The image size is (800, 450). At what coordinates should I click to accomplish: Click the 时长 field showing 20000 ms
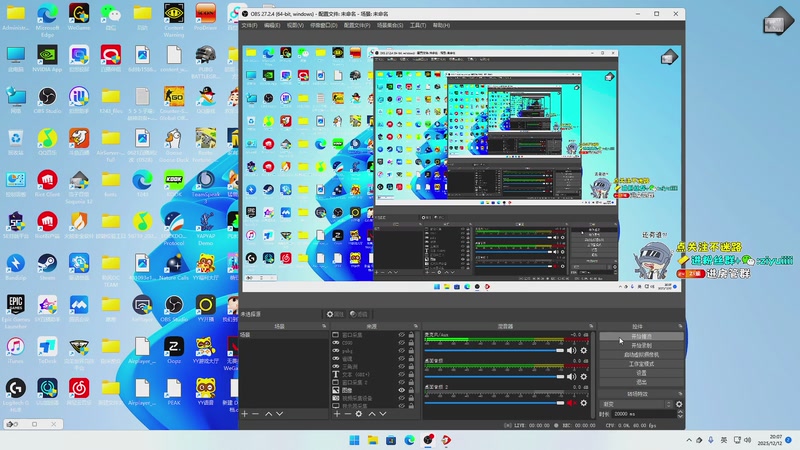644,414
